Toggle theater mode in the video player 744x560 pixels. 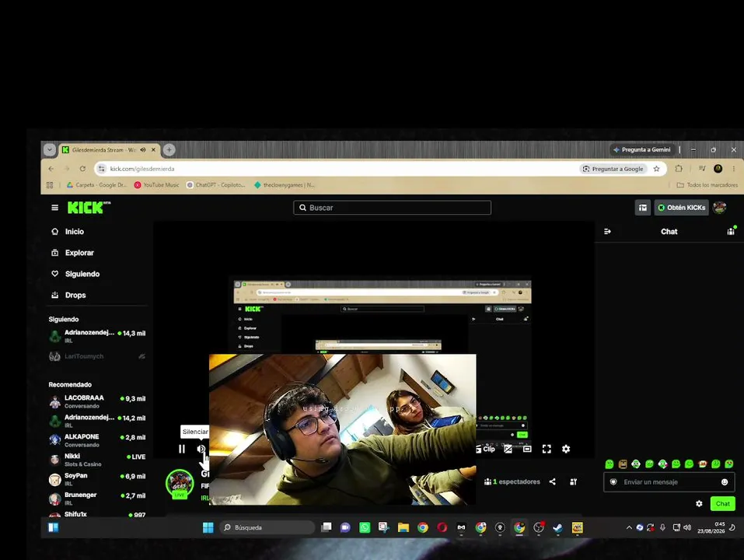click(527, 449)
